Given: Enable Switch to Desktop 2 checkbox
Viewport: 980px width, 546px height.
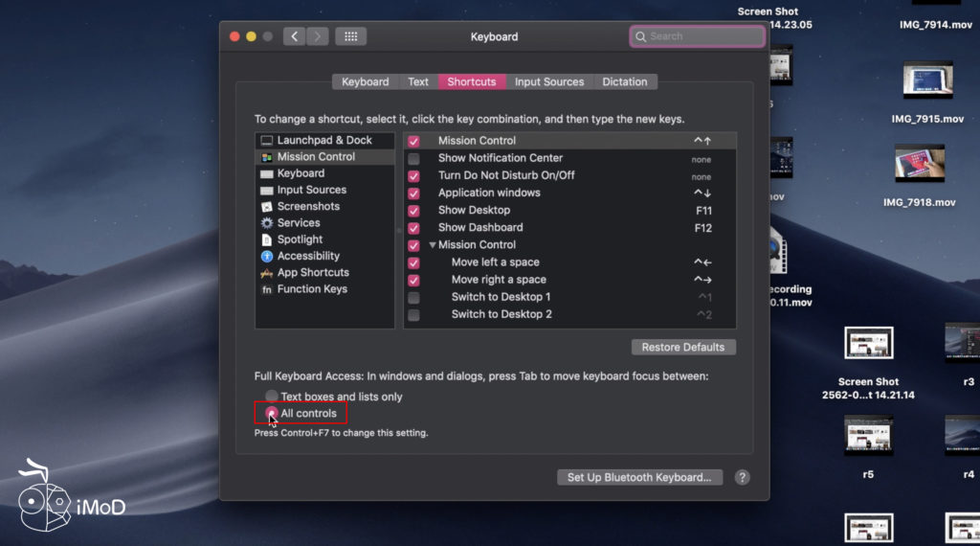Looking at the screenshot, I should pos(413,315).
